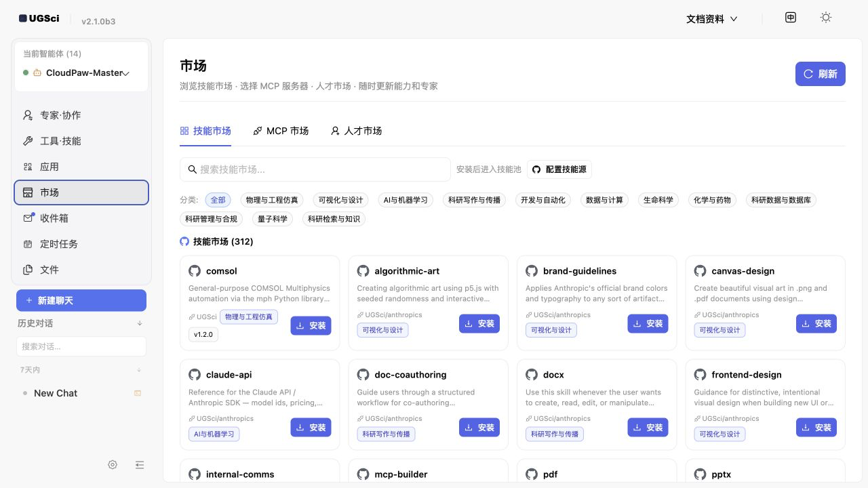The image size is (868, 488).
Task: Install the doc-coauthoring skill
Action: (x=479, y=428)
